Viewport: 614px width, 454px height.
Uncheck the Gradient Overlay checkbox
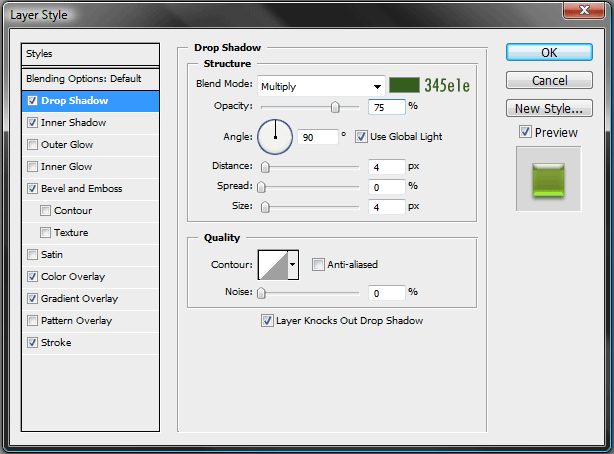pyautogui.click(x=33, y=298)
